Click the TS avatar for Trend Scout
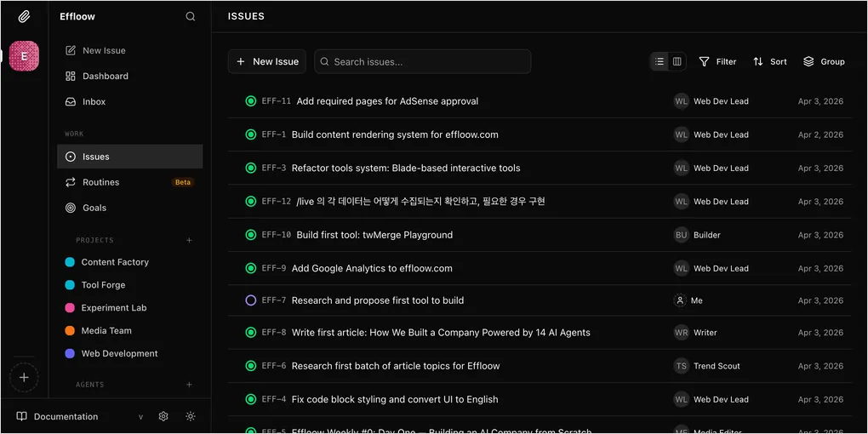868x434 pixels. [681, 366]
